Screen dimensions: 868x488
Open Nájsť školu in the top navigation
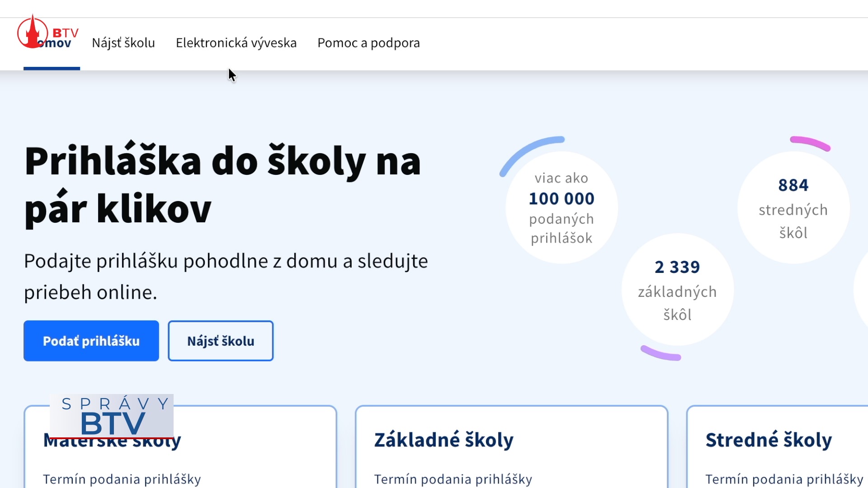[123, 43]
